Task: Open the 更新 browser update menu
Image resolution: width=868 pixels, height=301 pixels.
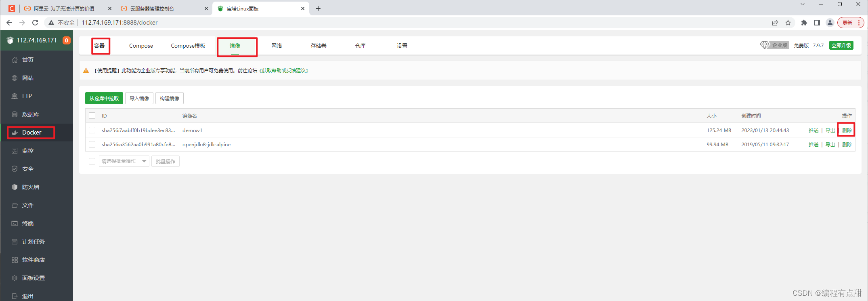Action: (851, 23)
